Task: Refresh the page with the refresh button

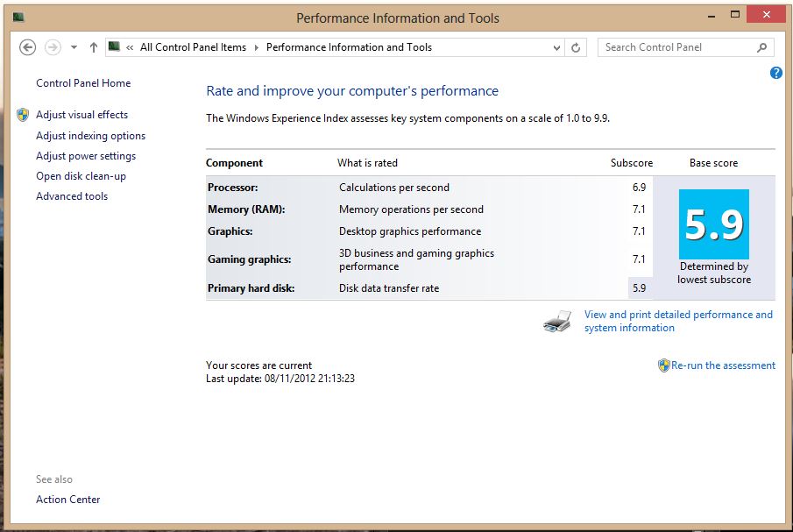Action: coord(576,47)
